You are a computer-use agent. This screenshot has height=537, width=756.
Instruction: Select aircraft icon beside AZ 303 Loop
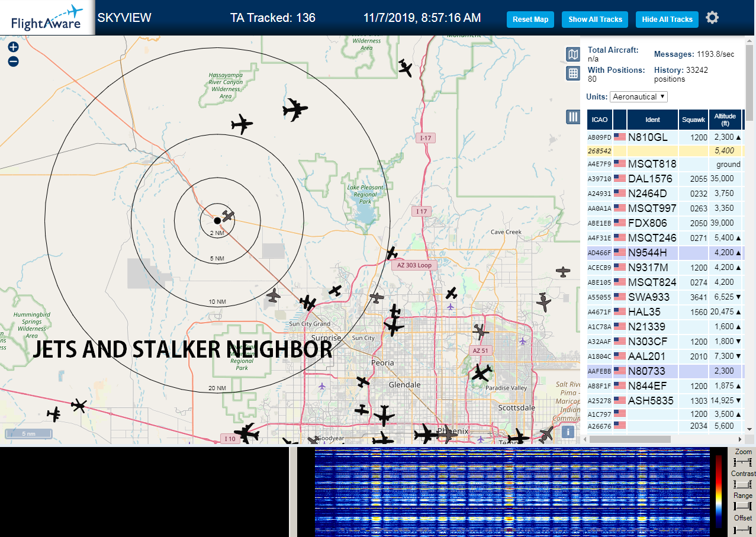click(x=391, y=253)
